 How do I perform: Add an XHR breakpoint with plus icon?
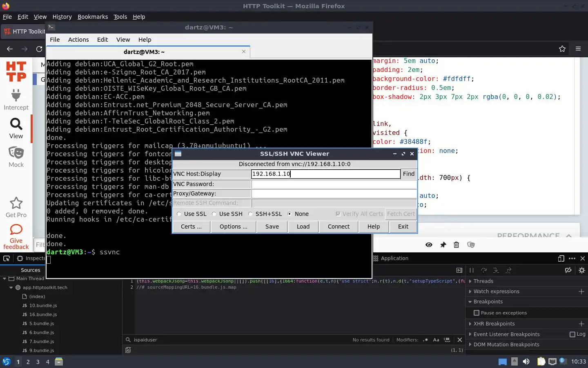[x=581, y=324]
